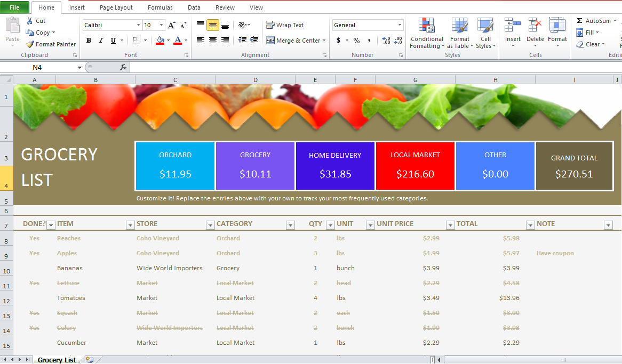Click the Cell Styles icon
This screenshot has height=364, width=622.
point(485,26)
